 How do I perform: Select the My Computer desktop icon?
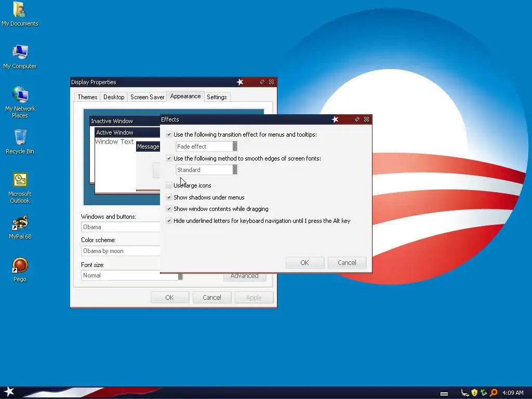pos(20,56)
